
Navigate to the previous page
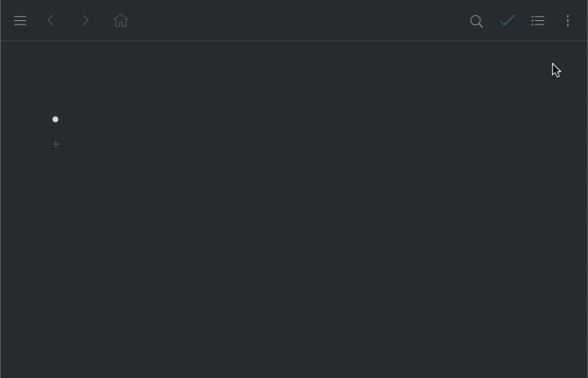pos(50,21)
